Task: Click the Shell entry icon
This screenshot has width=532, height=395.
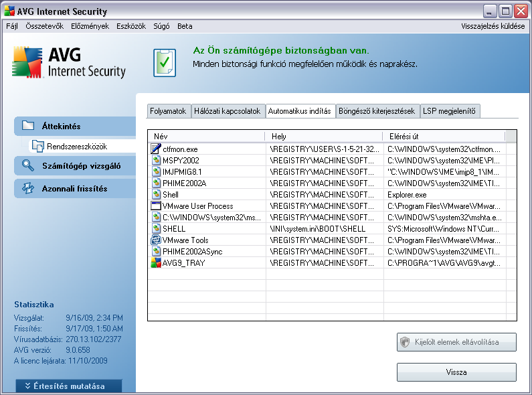Action: 156,194
